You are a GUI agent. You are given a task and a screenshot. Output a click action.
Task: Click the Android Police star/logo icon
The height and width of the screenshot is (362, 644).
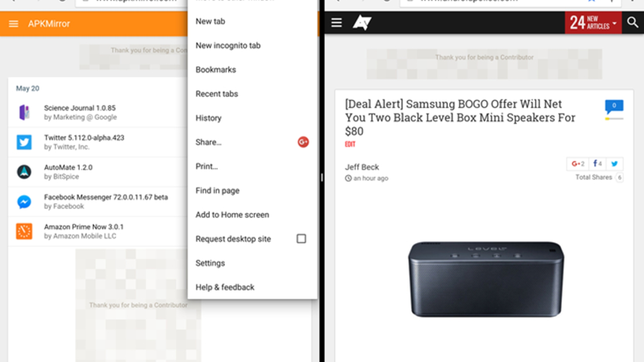click(362, 22)
